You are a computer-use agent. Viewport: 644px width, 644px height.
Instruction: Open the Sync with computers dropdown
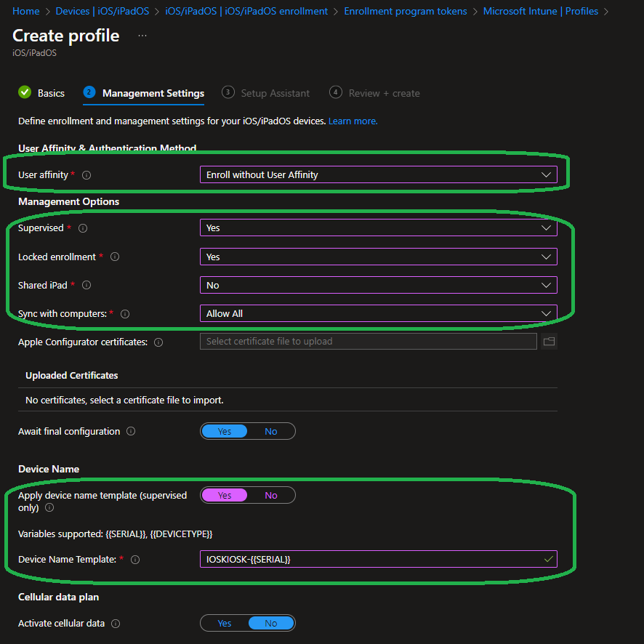(x=378, y=313)
